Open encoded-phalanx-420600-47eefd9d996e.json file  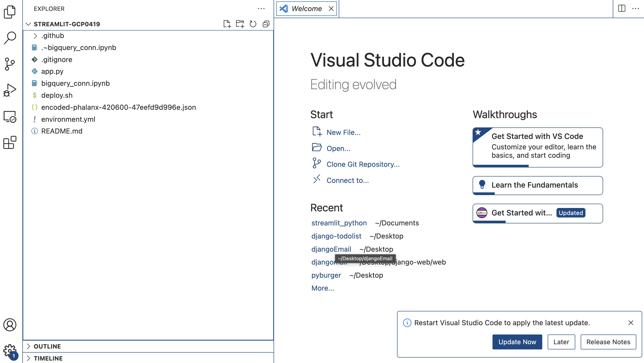[x=148, y=107]
